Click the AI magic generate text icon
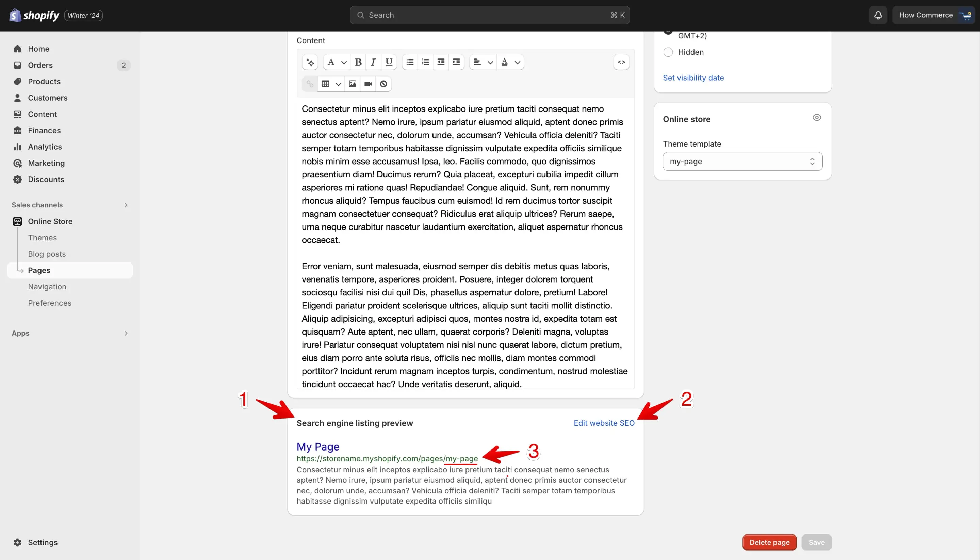Screen dimensions: 980x560 click(x=310, y=62)
